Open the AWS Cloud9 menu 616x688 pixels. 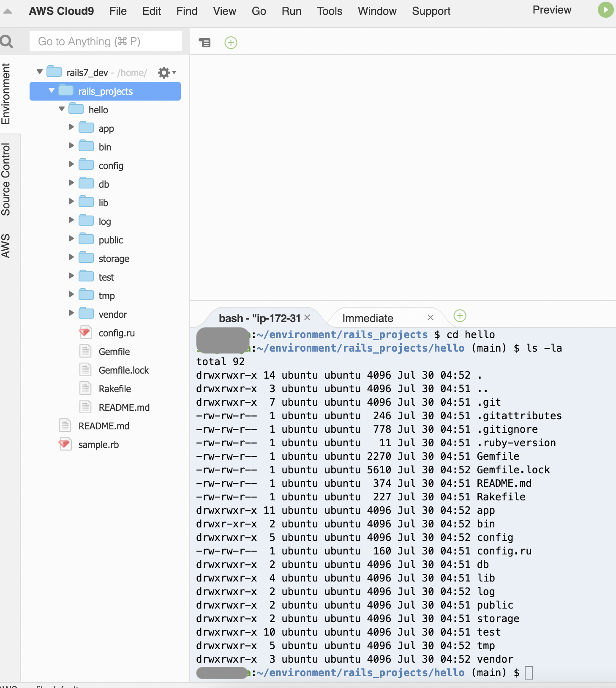point(61,11)
